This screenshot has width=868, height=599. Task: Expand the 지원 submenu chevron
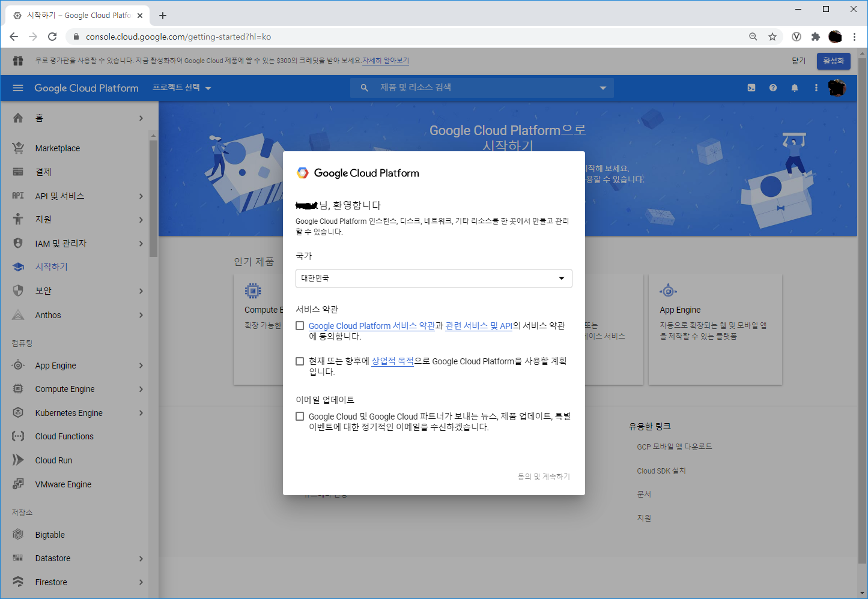pos(141,220)
